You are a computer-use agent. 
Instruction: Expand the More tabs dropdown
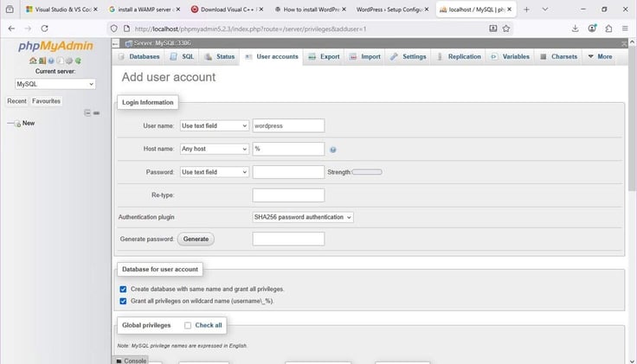[600, 57]
